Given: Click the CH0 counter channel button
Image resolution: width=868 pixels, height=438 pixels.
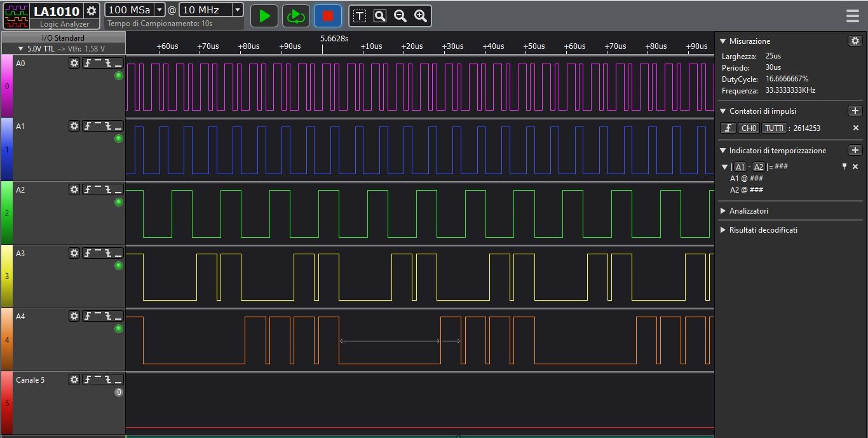Looking at the screenshot, I should tap(749, 128).
